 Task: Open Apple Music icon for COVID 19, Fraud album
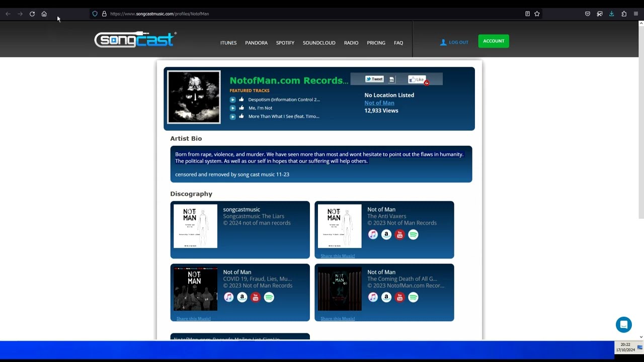click(x=228, y=297)
